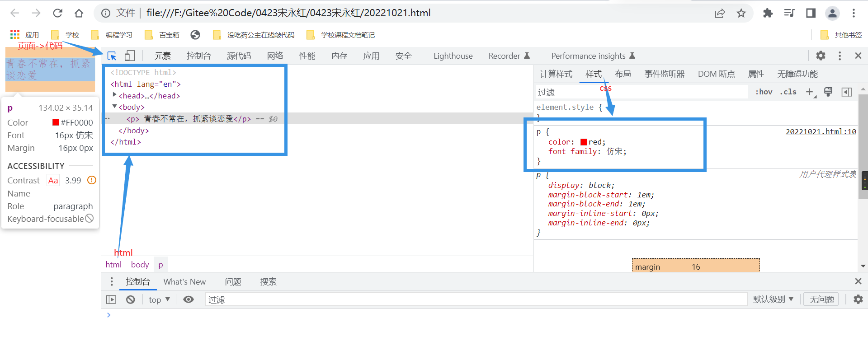868x360 pixels.
Task: Click the 无问题 issues button
Action: [821, 299]
